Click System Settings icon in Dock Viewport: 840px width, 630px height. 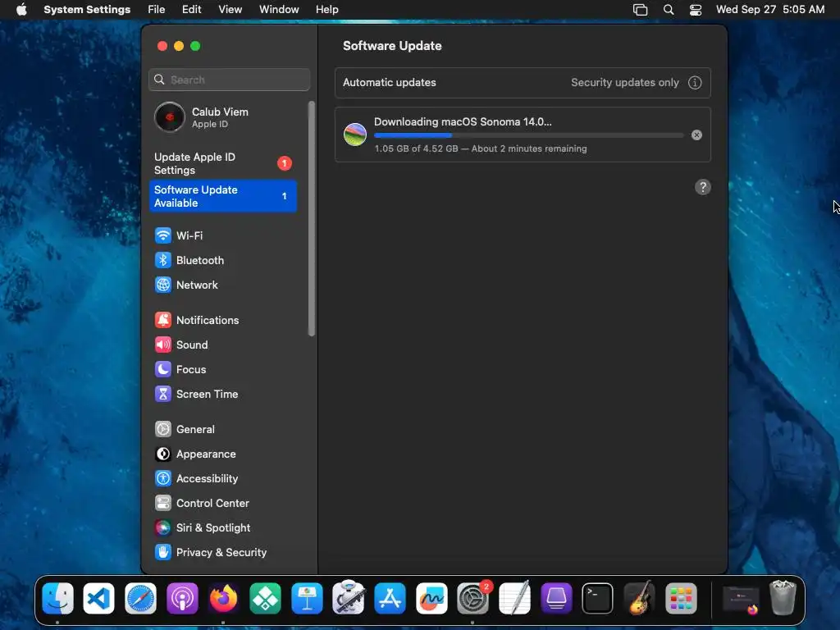473,598
